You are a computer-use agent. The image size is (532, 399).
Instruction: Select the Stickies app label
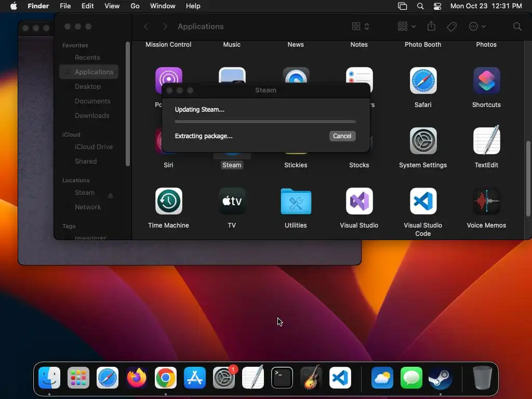coord(296,165)
